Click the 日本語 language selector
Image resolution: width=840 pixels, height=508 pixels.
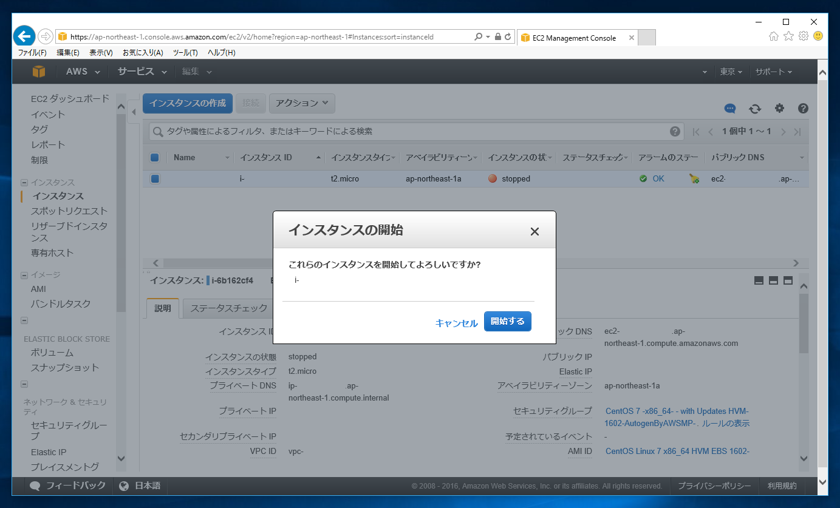click(x=140, y=485)
